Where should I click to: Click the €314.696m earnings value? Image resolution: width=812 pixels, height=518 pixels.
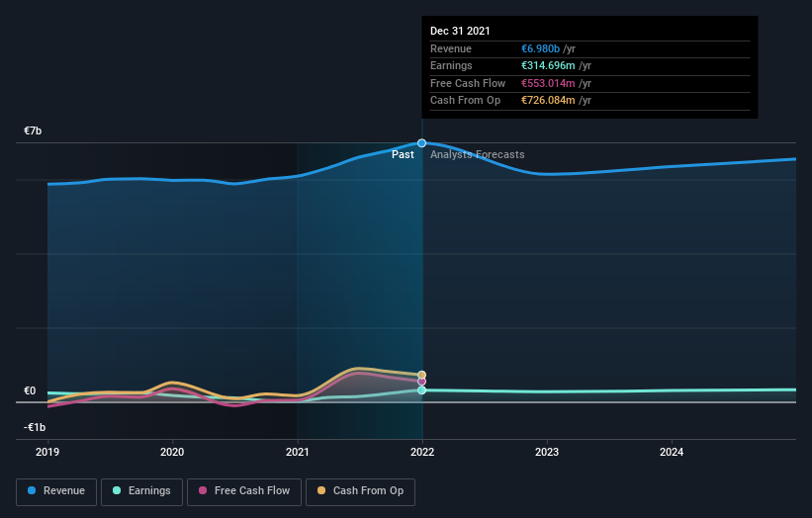point(548,65)
